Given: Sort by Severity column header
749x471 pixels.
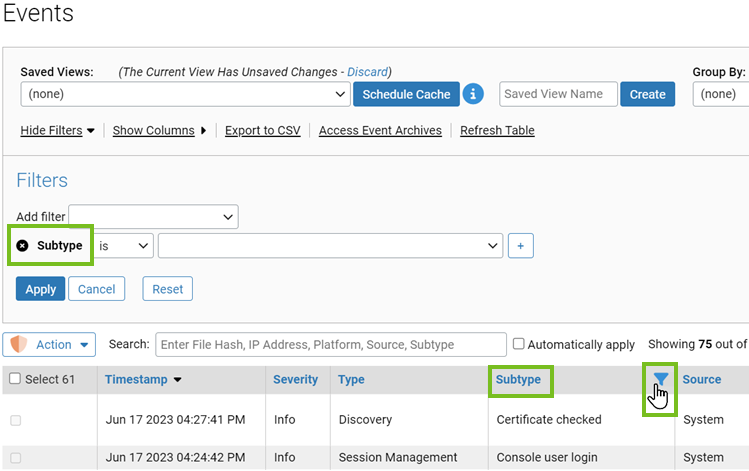Looking at the screenshot, I should [x=295, y=379].
